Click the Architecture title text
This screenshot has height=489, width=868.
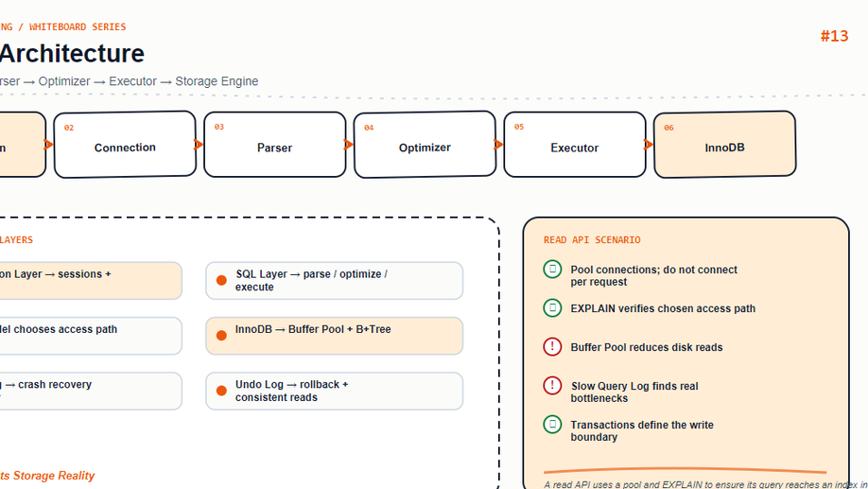tap(72, 53)
